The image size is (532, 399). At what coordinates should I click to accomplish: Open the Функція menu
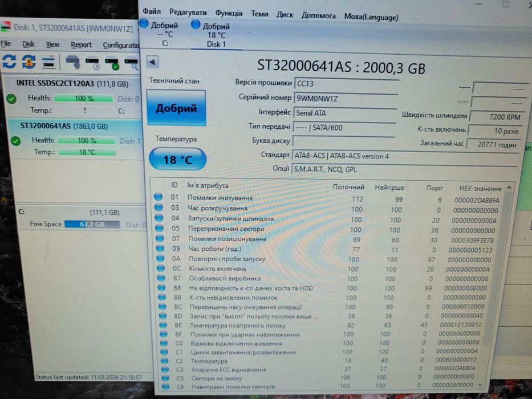click(x=229, y=13)
